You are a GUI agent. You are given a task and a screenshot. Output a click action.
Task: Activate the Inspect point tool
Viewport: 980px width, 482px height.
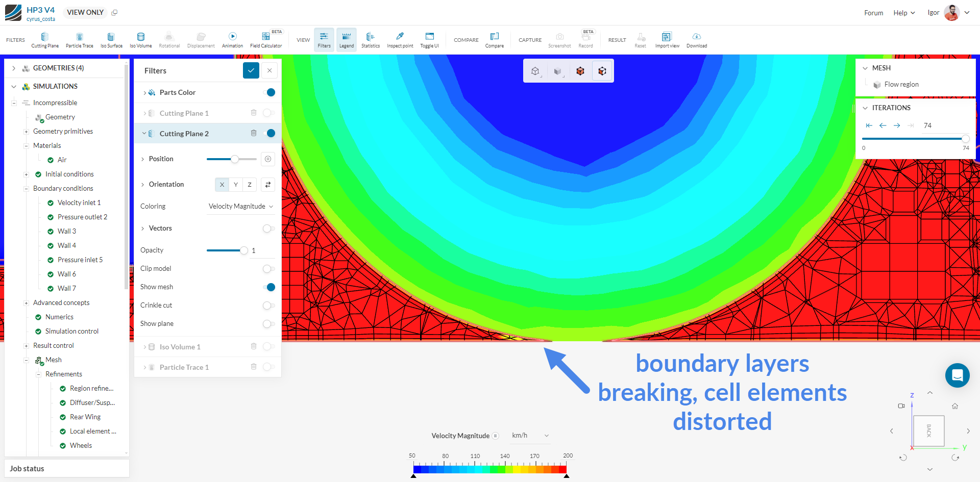pos(400,40)
